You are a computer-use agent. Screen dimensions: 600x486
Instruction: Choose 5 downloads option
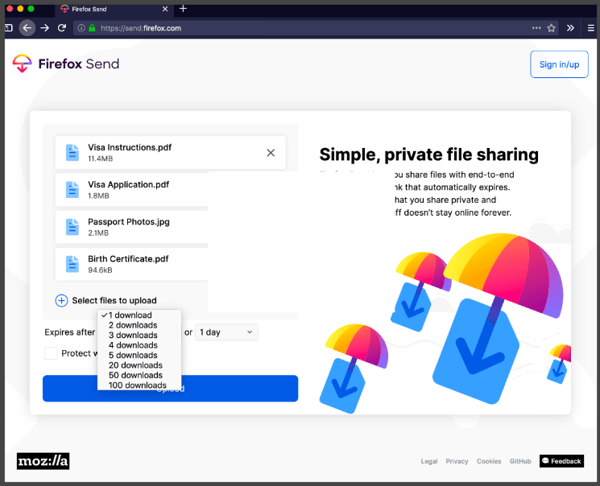[x=139, y=355]
